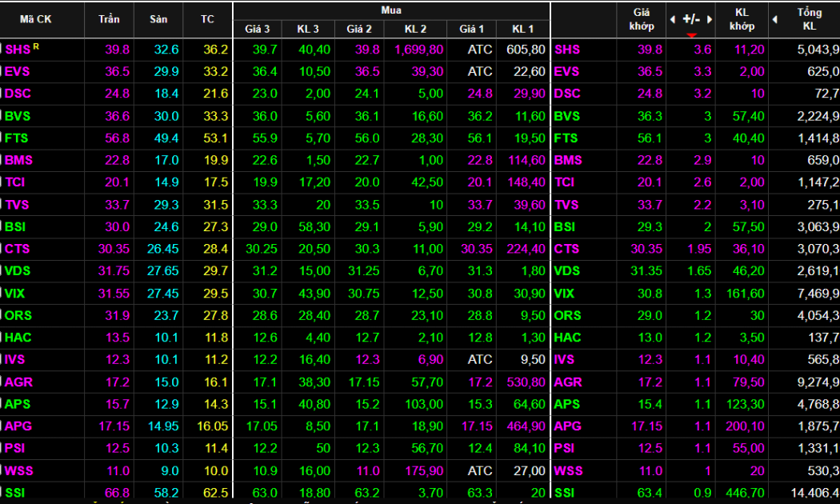840x504 pixels.
Task: Sort by the Giá khớp column header
Action: [x=642, y=19]
